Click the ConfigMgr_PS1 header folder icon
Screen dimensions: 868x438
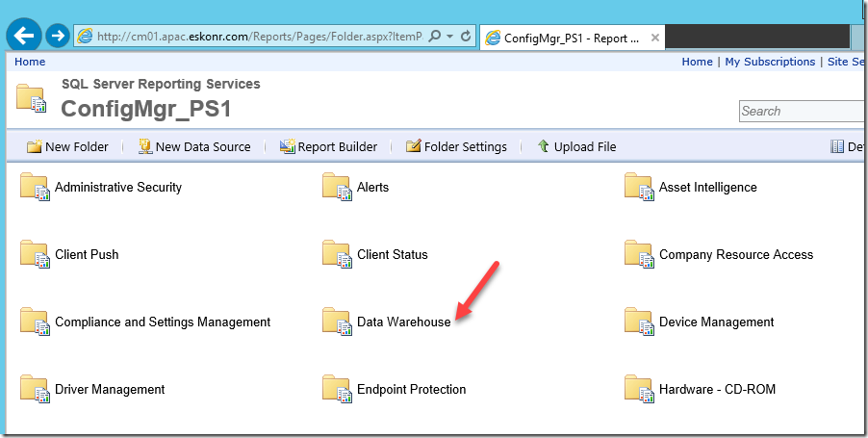pos(31,98)
